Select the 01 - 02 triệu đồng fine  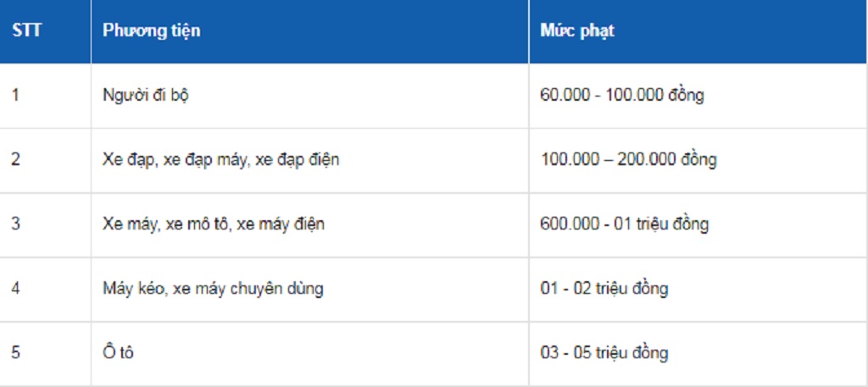604,289
